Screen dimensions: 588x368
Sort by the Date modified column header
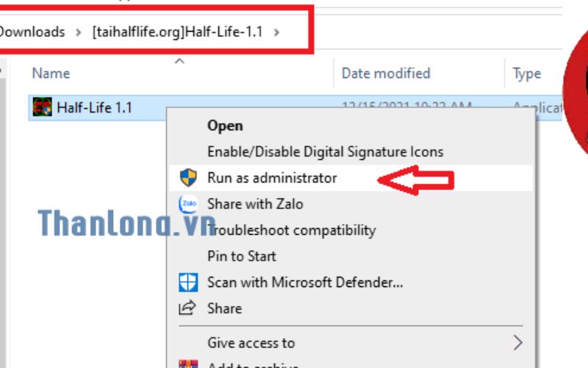(386, 73)
